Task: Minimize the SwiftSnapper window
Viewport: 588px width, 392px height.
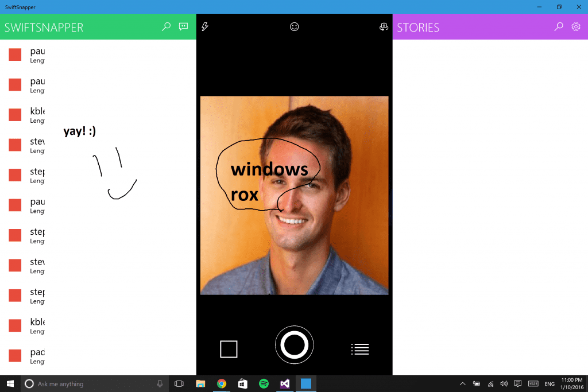Action: 539,7
